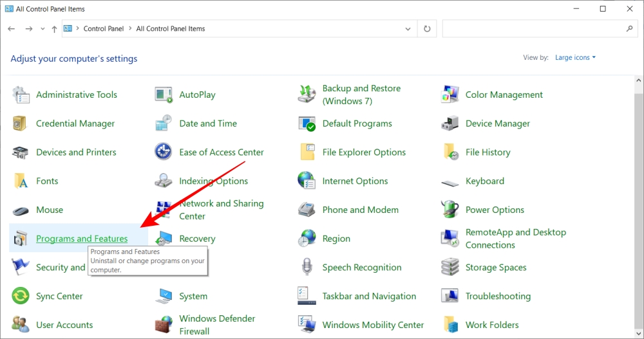Open the Sync Center green icon
This screenshot has width=644, height=339.
[x=21, y=296]
